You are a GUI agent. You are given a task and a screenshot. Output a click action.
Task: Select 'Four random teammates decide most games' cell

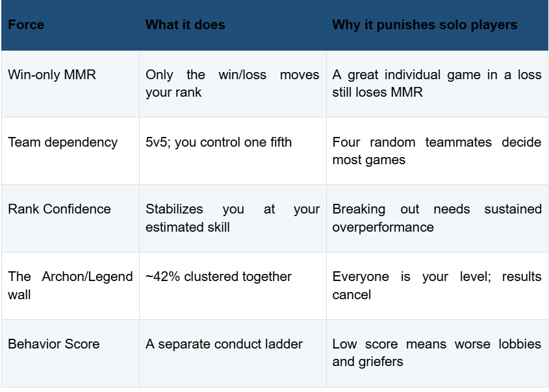[x=437, y=151]
